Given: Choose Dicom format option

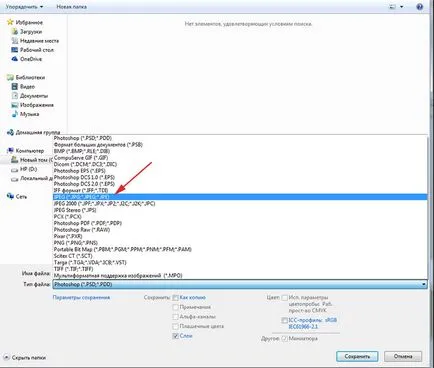Looking at the screenshot, I should (x=240, y=164).
